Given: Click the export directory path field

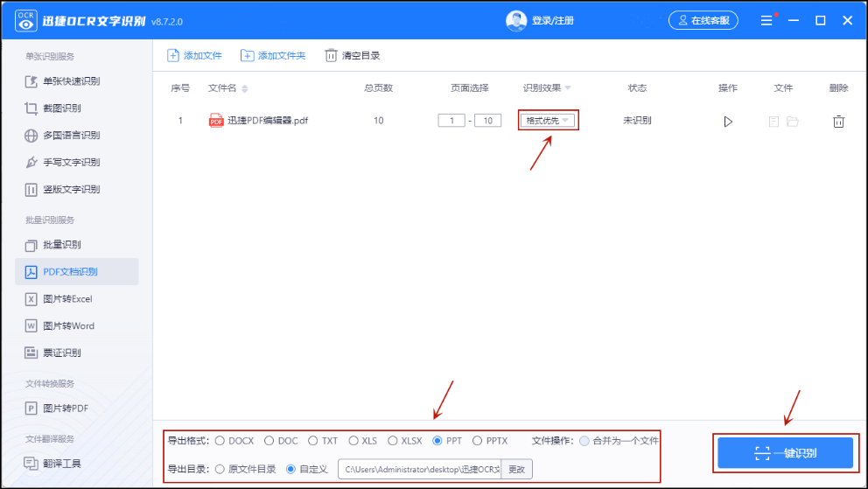Looking at the screenshot, I should [420, 469].
